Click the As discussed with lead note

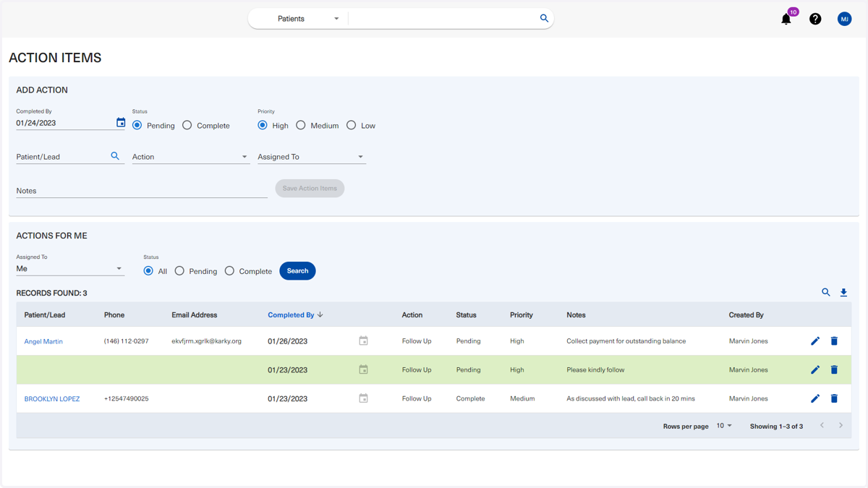pos(631,399)
